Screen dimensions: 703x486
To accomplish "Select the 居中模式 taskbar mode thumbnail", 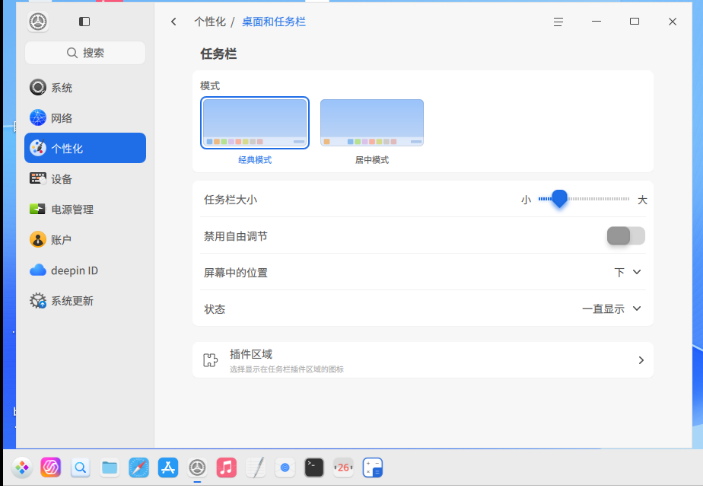I will 372,122.
